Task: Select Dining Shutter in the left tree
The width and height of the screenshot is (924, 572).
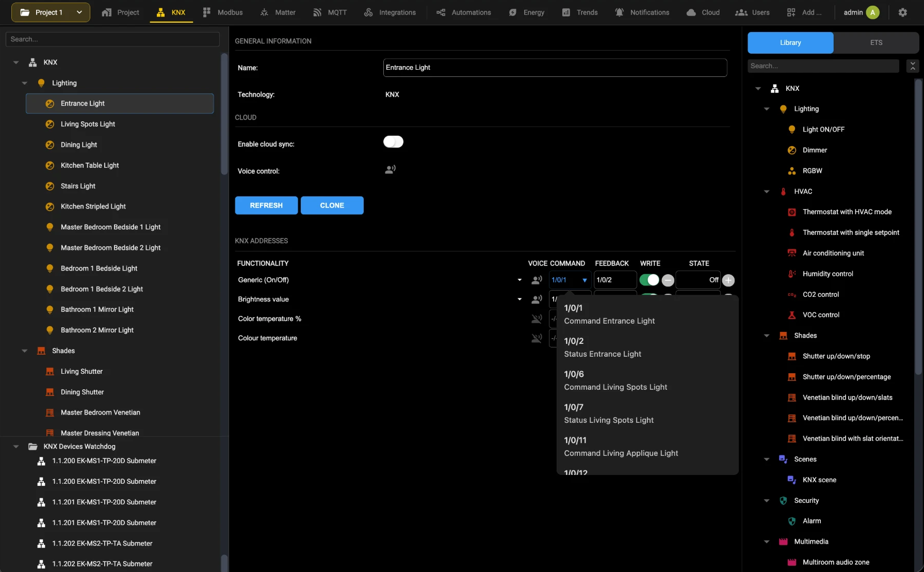Action: tap(120, 392)
